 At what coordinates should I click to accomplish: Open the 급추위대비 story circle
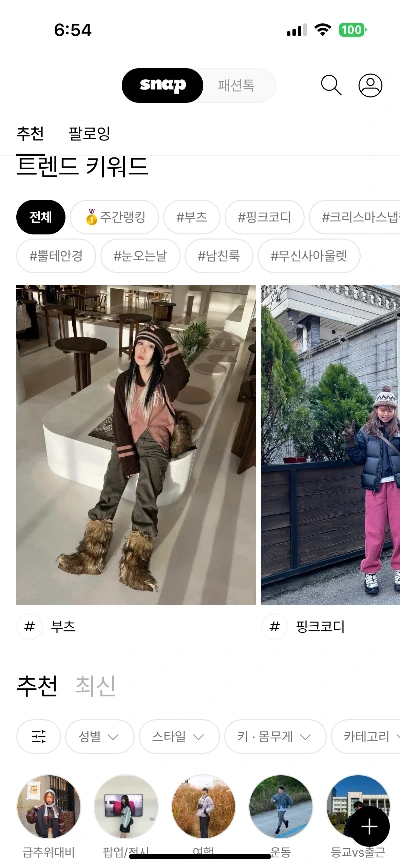click(x=49, y=806)
